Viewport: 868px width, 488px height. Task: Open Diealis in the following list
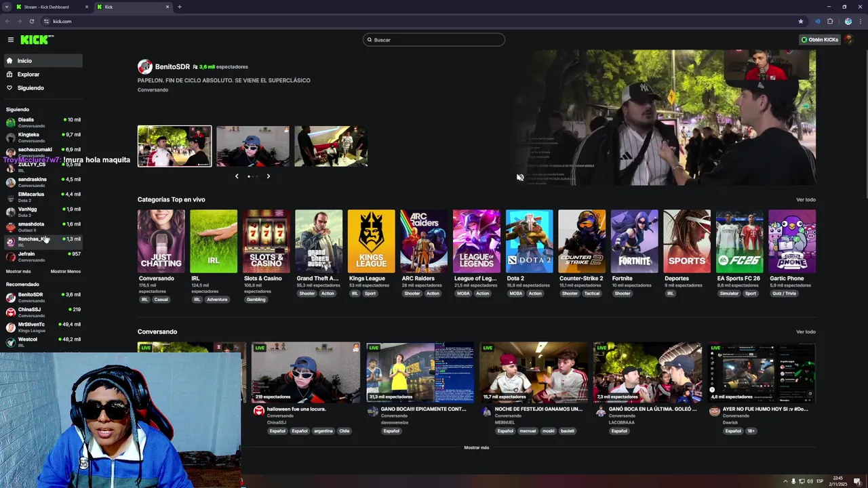point(43,123)
